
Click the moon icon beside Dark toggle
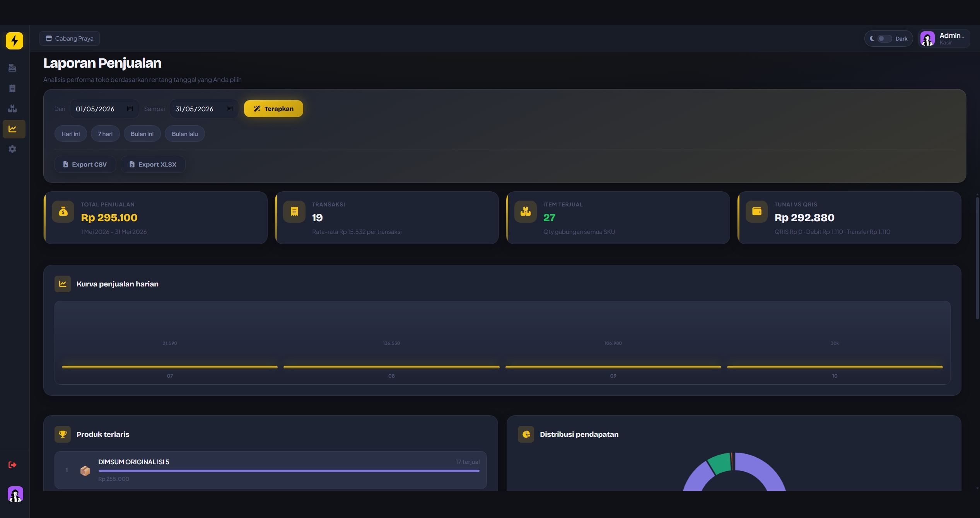pyautogui.click(x=872, y=39)
